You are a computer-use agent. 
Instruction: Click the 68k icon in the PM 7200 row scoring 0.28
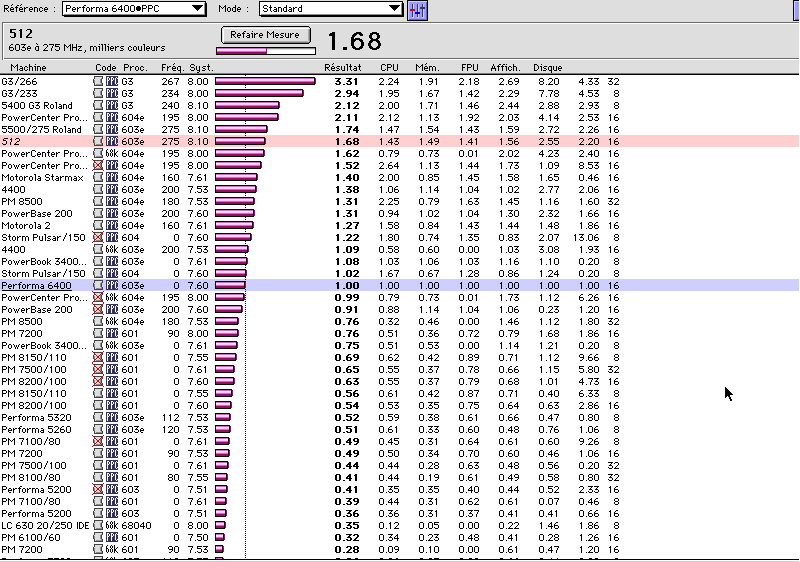pos(112,549)
